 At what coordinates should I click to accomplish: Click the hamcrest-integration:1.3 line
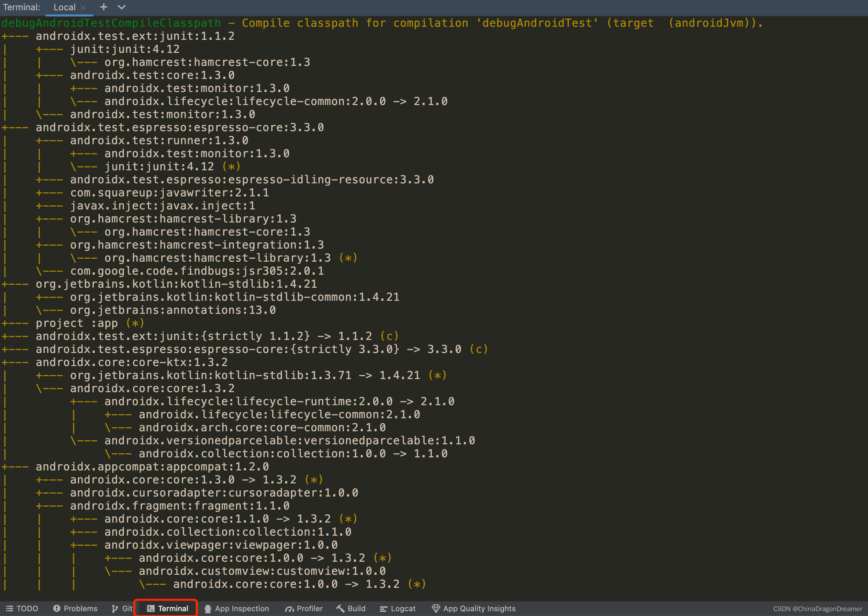click(x=197, y=245)
